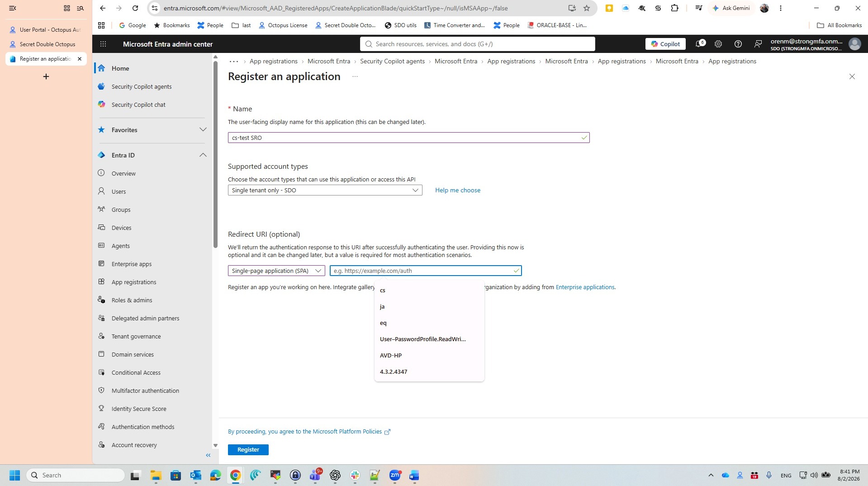
Task: Select the Agents sidebar icon
Action: click(101, 245)
